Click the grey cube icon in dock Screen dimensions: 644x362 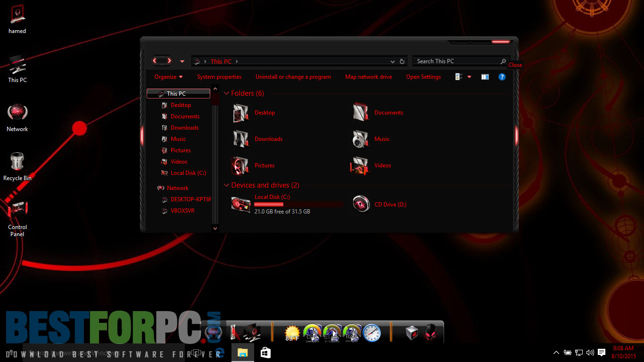coord(412,333)
